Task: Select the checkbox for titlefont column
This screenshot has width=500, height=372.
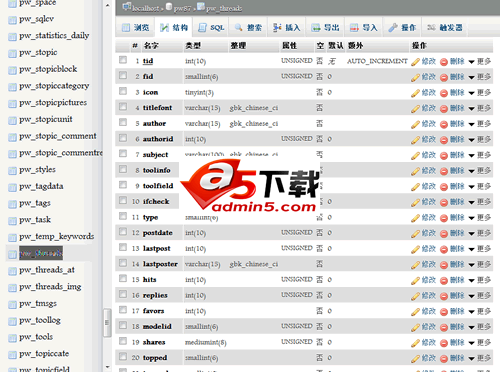Action: pos(123,107)
